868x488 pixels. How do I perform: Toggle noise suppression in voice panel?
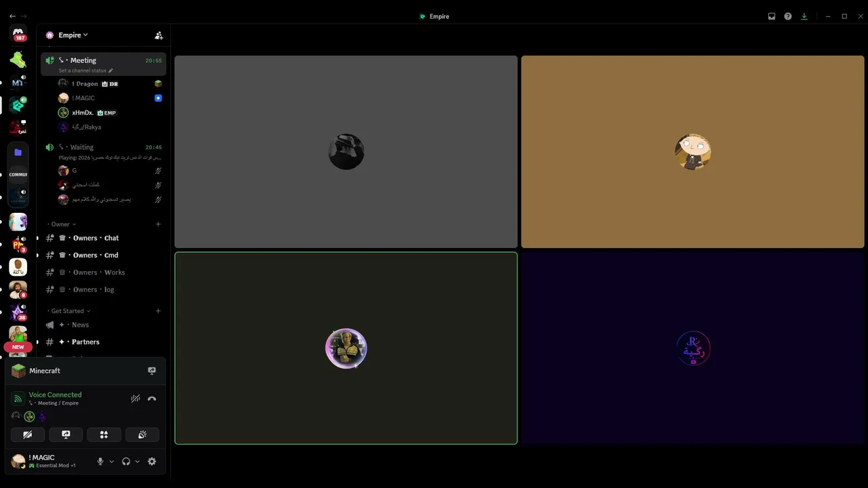136,399
